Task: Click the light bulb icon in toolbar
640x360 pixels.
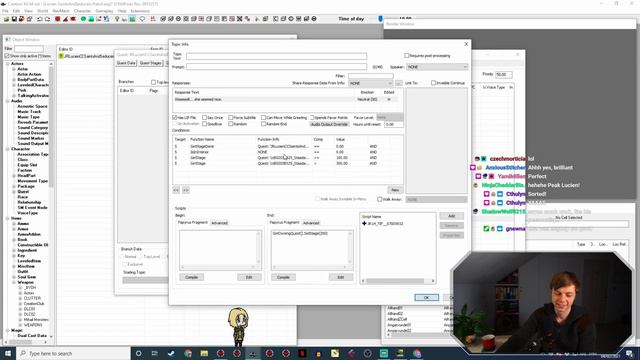Action: [x=117, y=19]
